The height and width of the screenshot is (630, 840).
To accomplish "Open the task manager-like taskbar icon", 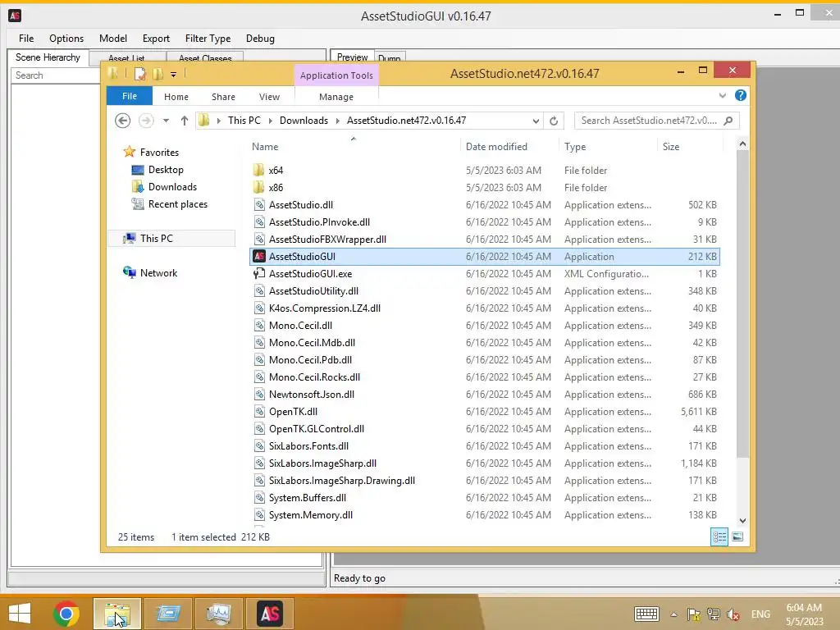I will click(218, 614).
